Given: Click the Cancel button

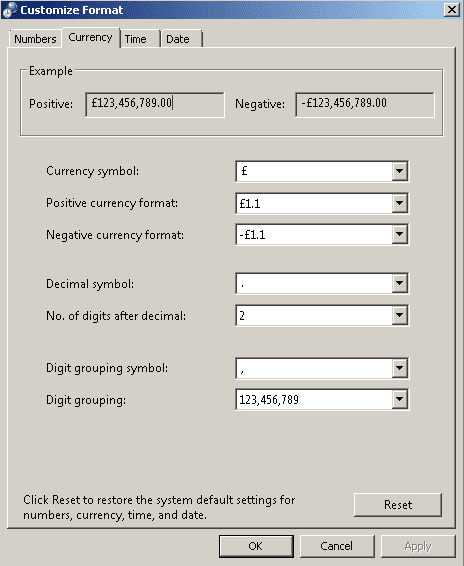Looking at the screenshot, I should [337, 546].
